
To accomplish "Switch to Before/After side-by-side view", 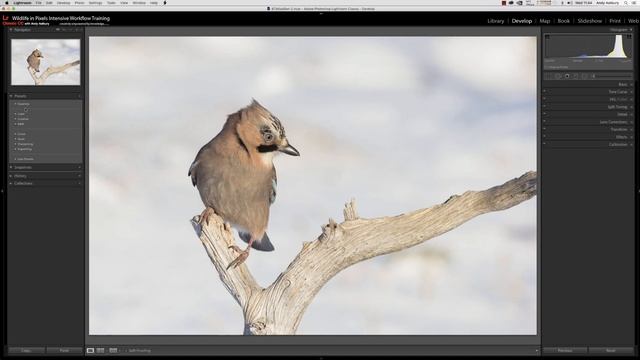I will (x=100, y=350).
